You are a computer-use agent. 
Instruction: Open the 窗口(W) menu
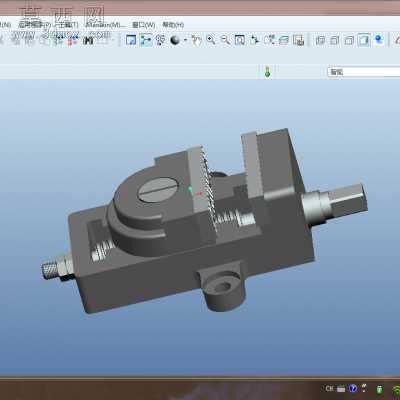(144, 25)
